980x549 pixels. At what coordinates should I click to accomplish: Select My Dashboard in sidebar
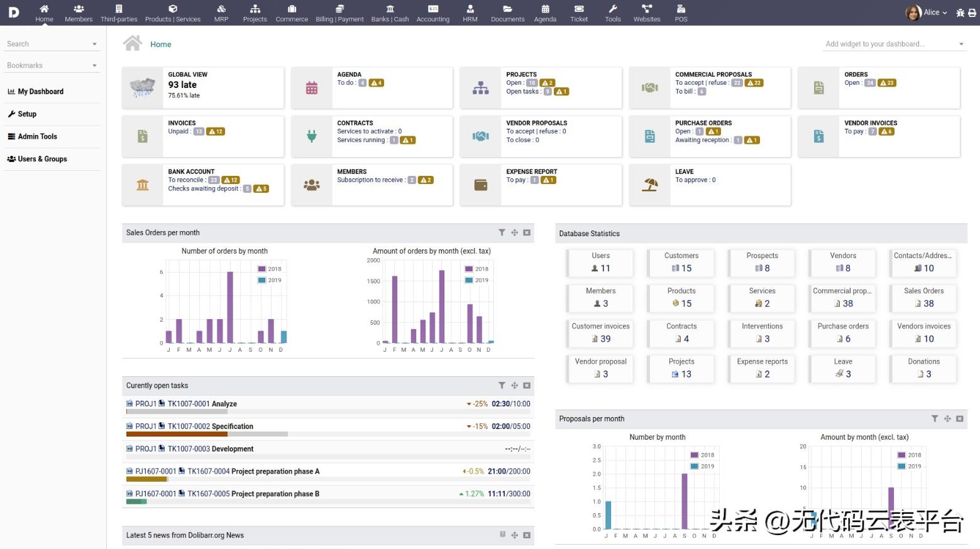(41, 92)
